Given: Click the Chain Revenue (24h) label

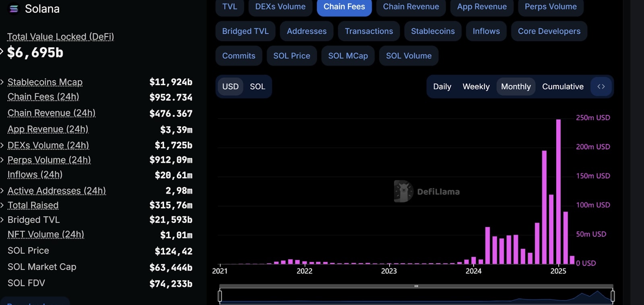Looking at the screenshot, I should coord(52,113).
